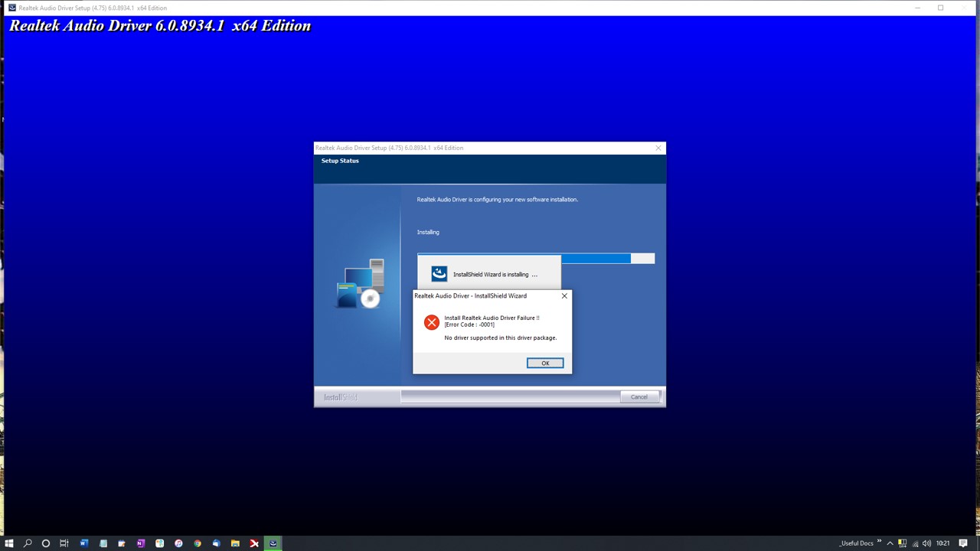Click the red error icon in dialog
This screenshot has height=551, width=980.
tap(432, 322)
